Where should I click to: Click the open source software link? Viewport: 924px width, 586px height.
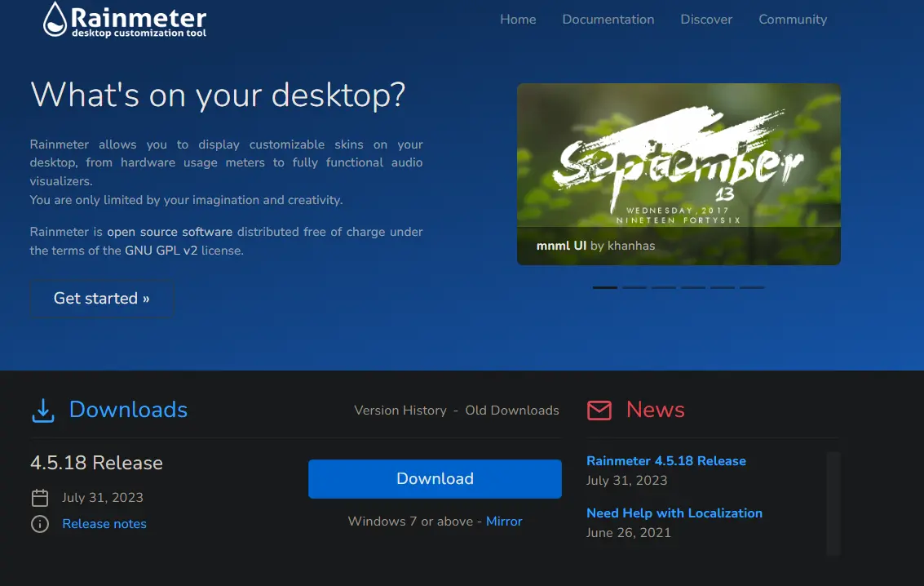170,232
